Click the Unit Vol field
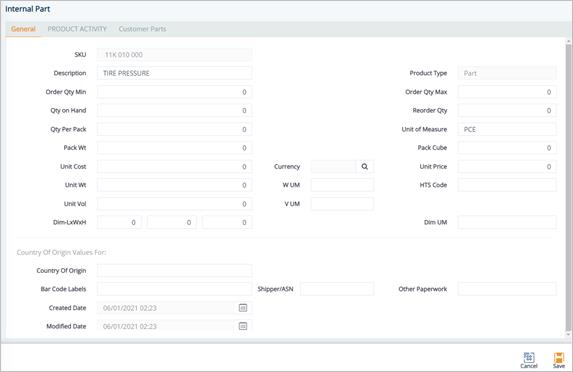This screenshot has width=573, height=372. pos(174,204)
